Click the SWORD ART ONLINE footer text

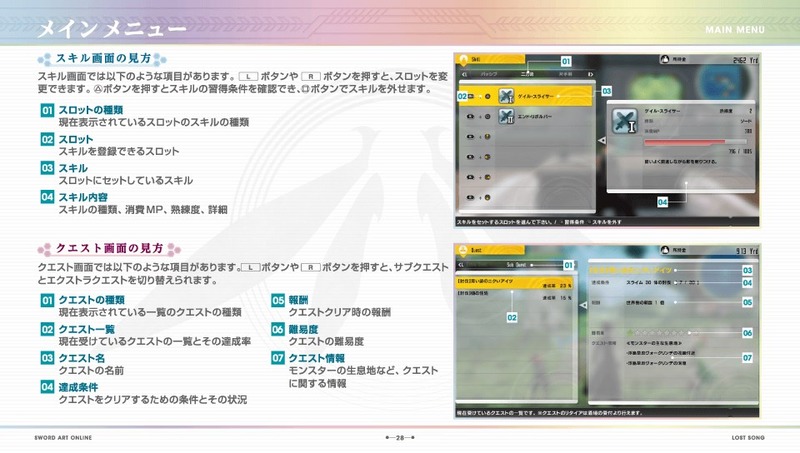pyautogui.click(x=63, y=438)
